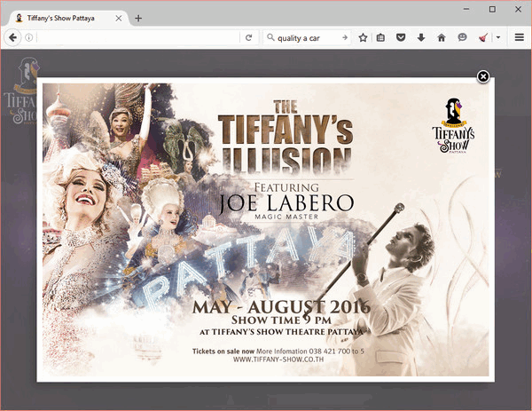The width and height of the screenshot is (532, 411).
Task: Click the broom cleaner extension icon
Action: tap(482, 37)
